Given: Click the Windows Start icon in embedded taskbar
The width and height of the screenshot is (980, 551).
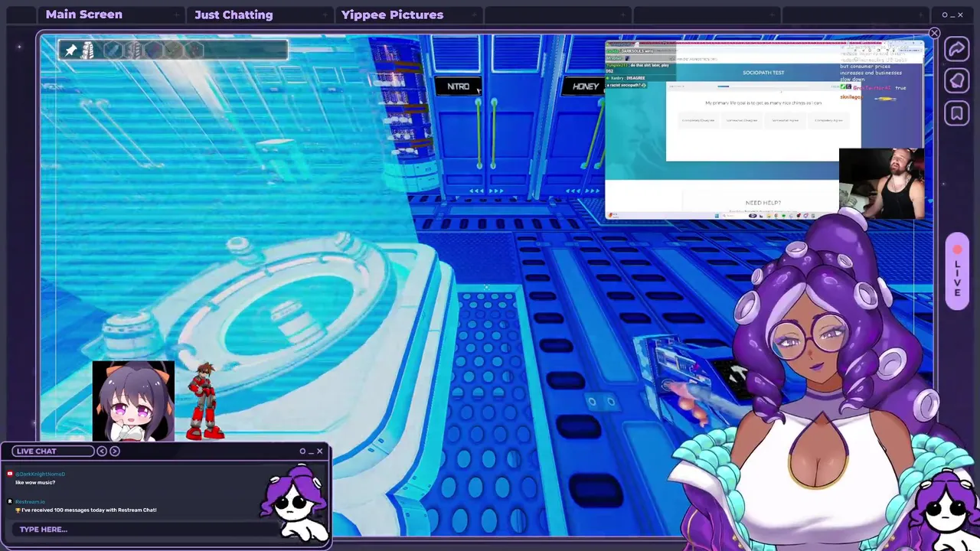Looking at the screenshot, I should (717, 216).
